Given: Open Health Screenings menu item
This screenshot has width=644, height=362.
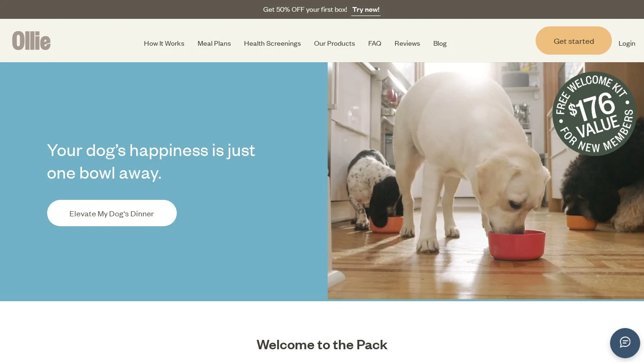Looking at the screenshot, I should coord(272,43).
